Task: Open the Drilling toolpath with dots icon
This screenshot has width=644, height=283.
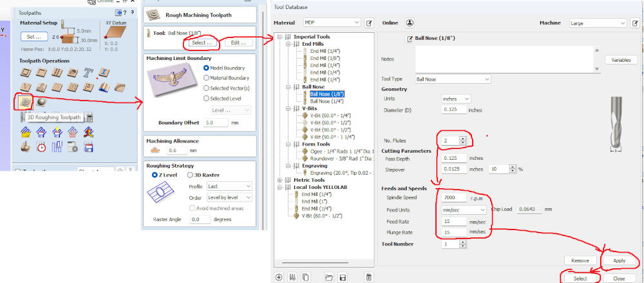Action: (57, 73)
